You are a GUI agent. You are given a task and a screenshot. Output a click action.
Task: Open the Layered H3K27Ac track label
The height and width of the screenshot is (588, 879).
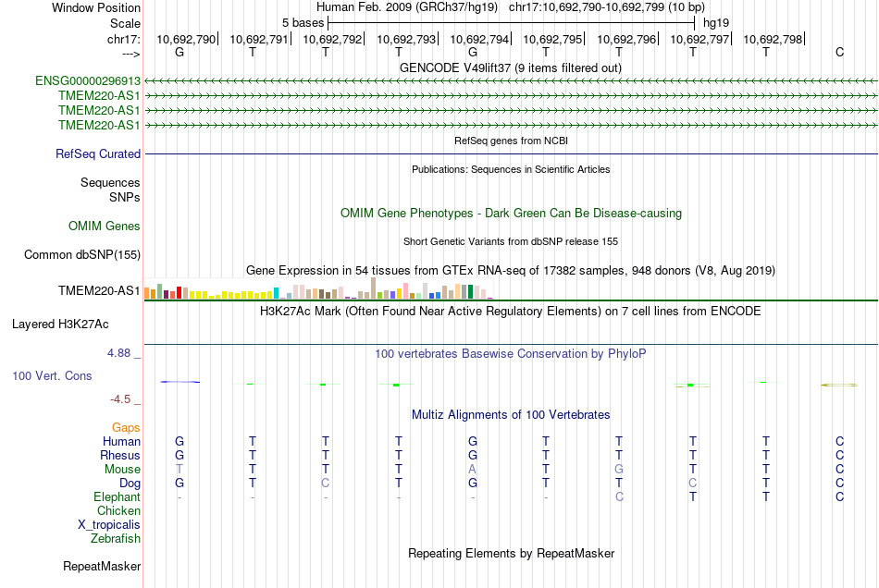pyautogui.click(x=60, y=325)
